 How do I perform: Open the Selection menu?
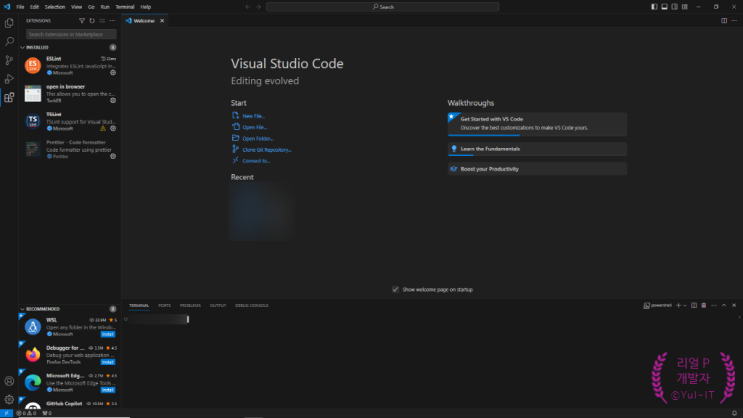click(55, 7)
